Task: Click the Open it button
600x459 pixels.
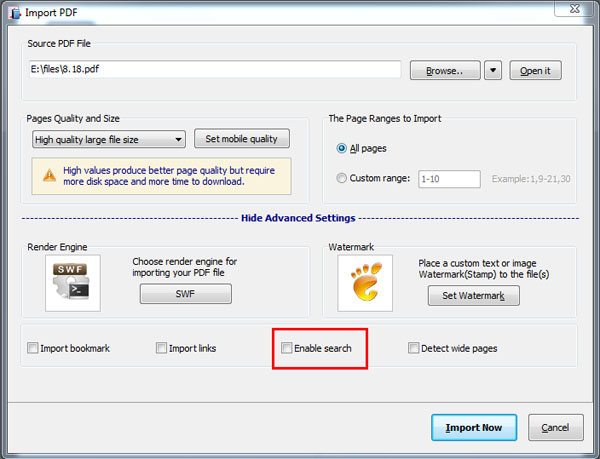Action: tap(535, 70)
